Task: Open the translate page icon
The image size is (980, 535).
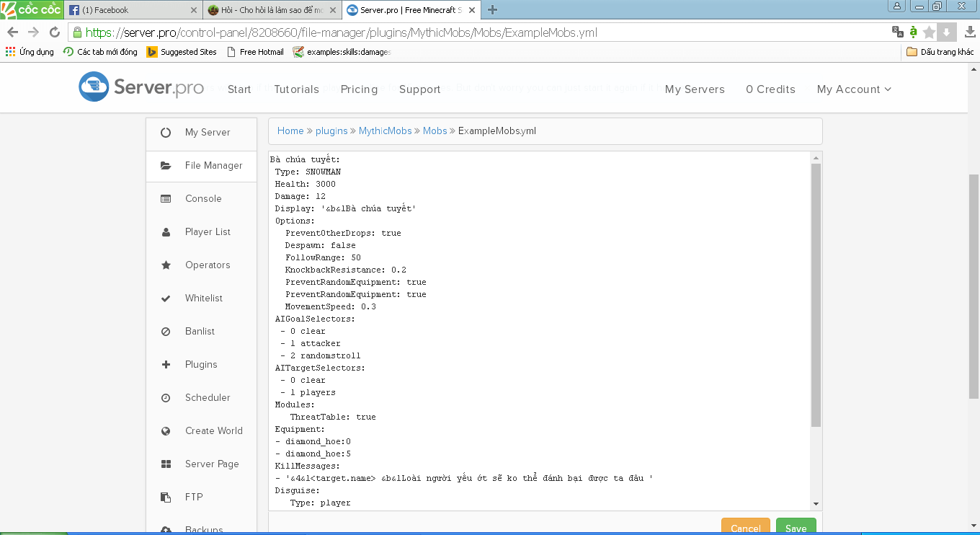Action: point(898,32)
